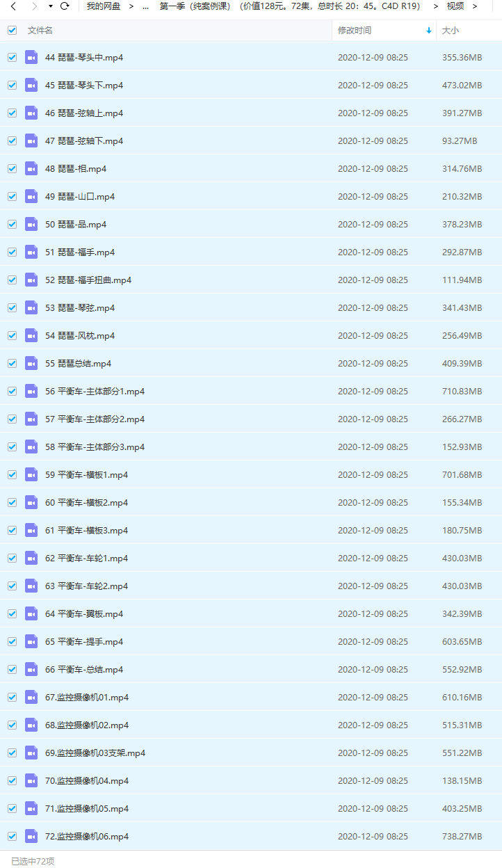Click video icon of 44 琵琶-琴头中.mp4

point(31,57)
